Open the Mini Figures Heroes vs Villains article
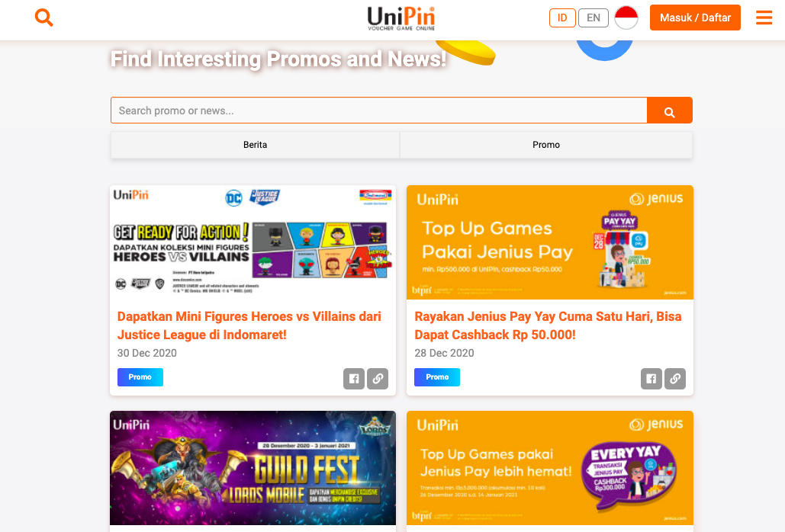Image resolution: width=785 pixels, height=532 pixels. [249, 325]
